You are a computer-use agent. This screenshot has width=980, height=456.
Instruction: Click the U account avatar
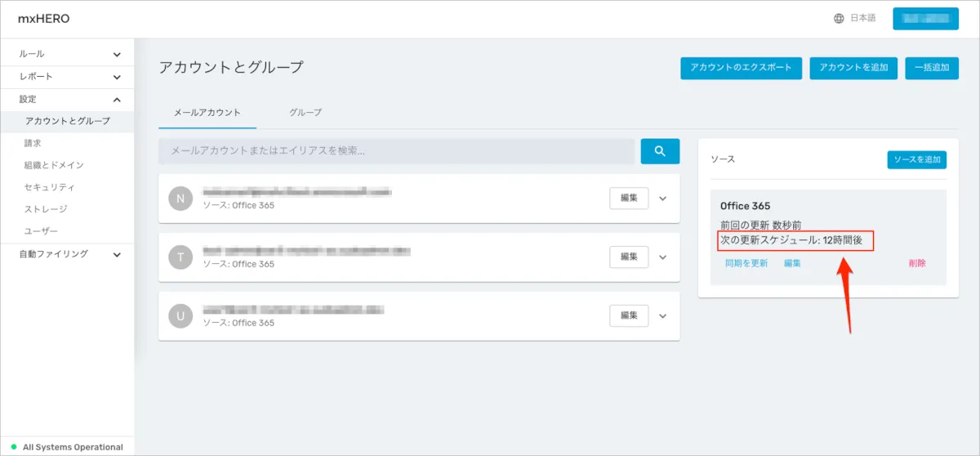[180, 316]
